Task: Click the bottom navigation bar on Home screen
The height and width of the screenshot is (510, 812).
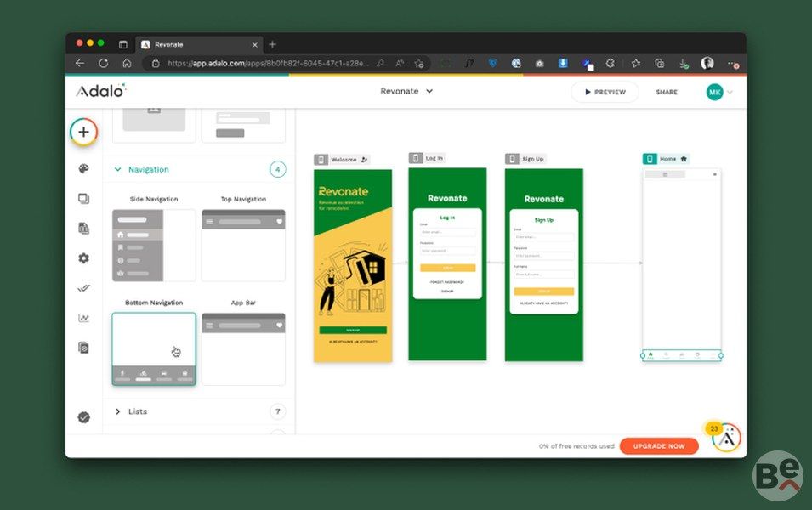Action: pos(682,355)
